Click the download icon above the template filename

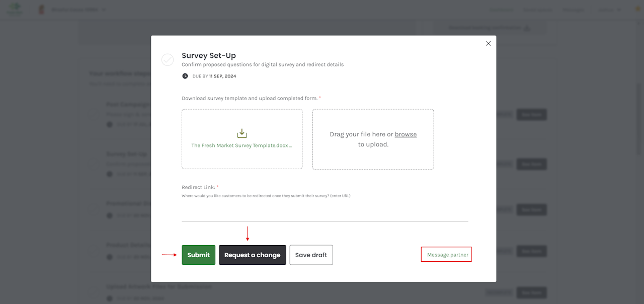point(242,133)
